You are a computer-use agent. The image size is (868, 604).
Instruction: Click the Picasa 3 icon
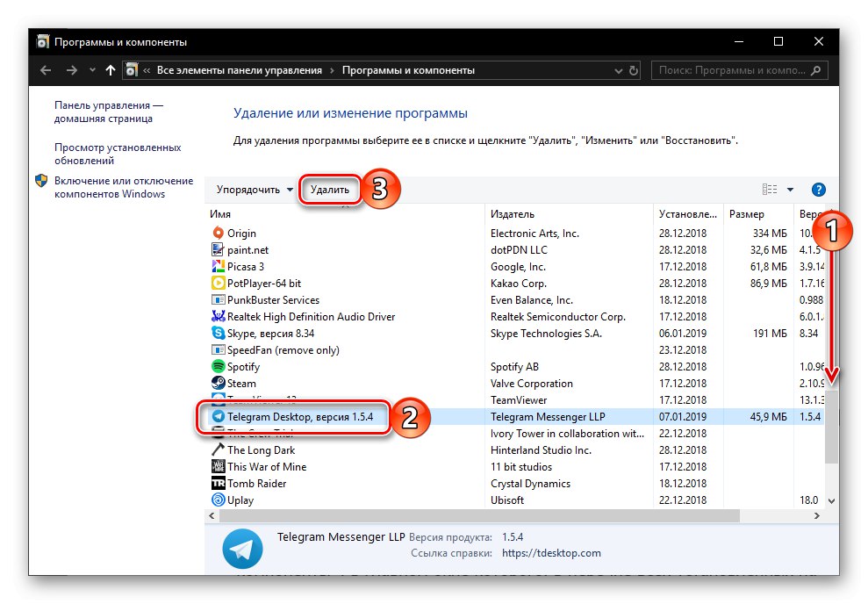(219, 266)
